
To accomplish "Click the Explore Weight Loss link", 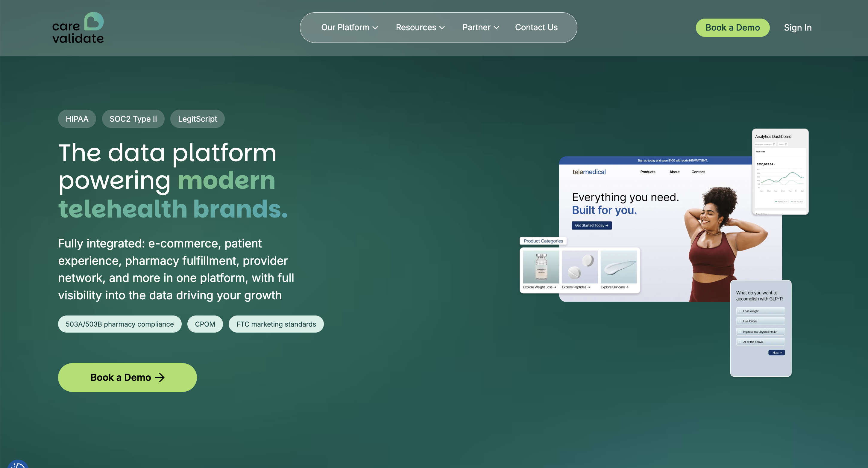I will (539, 287).
